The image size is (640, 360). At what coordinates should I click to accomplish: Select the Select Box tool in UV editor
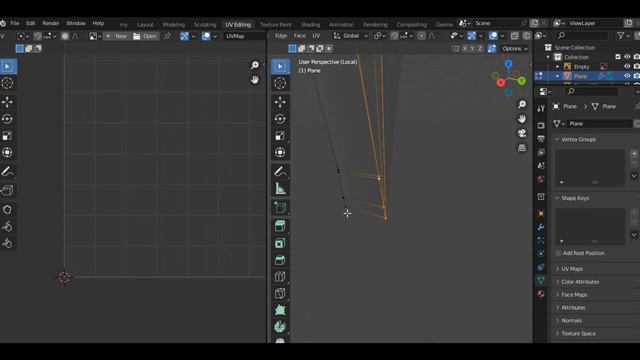click(8, 67)
